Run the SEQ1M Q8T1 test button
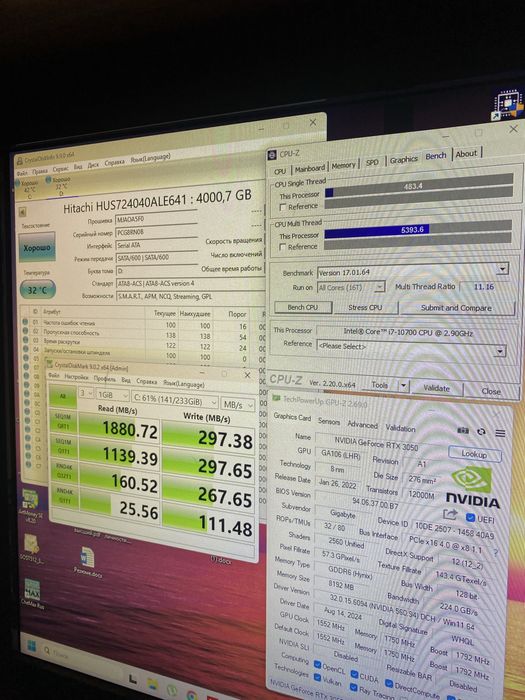 tap(63, 423)
